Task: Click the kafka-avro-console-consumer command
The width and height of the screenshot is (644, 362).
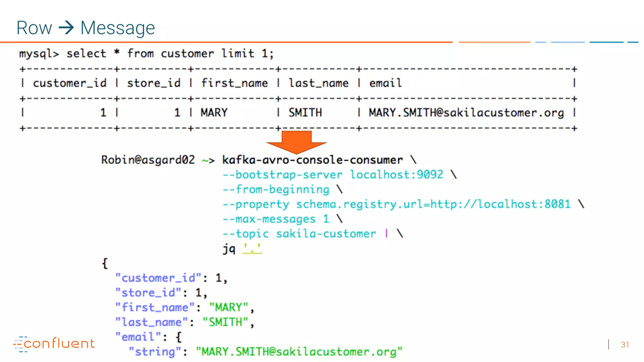Action: 312,160
